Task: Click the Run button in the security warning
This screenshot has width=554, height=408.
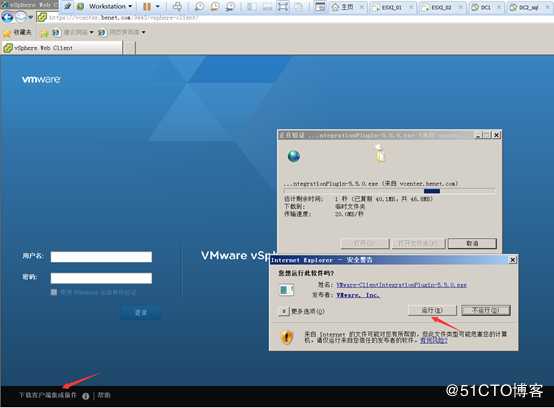Action: click(x=432, y=311)
